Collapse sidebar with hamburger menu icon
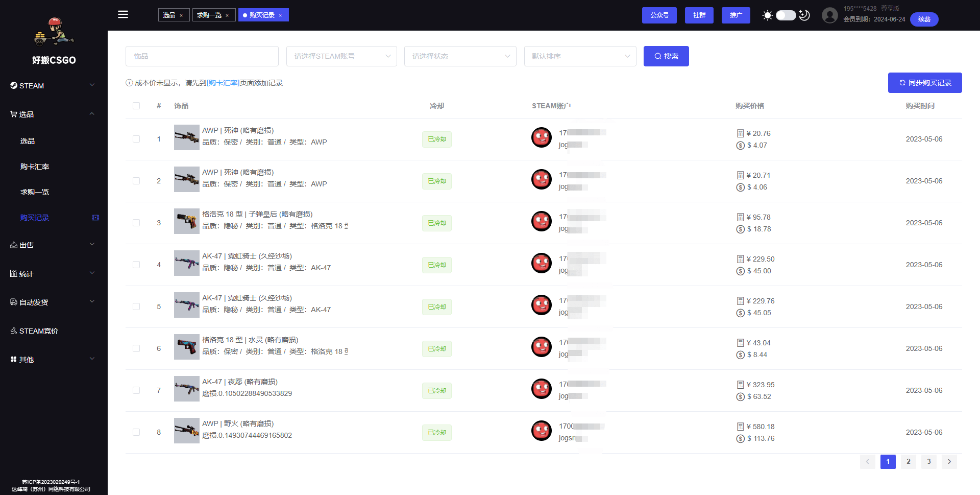 (123, 14)
